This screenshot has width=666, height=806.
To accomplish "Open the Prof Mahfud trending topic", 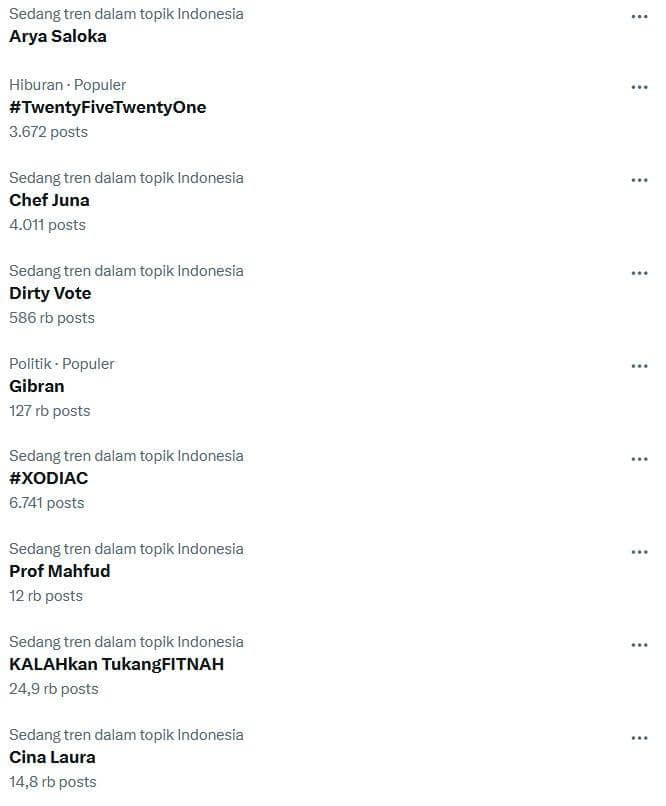I will point(60,571).
